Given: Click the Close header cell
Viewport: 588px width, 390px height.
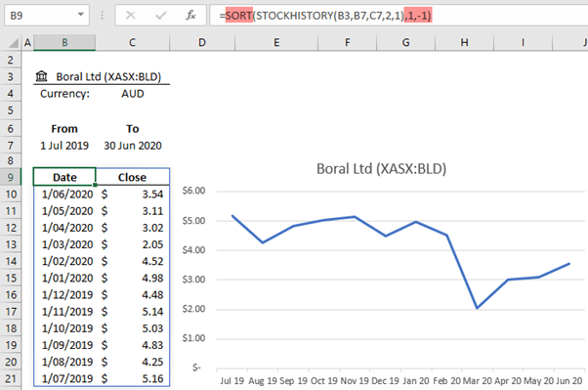Looking at the screenshot, I should [133, 177].
